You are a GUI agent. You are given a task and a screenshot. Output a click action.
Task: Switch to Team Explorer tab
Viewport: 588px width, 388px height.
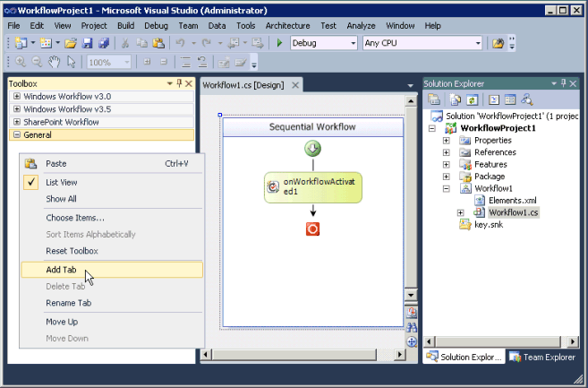pyautogui.click(x=542, y=357)
